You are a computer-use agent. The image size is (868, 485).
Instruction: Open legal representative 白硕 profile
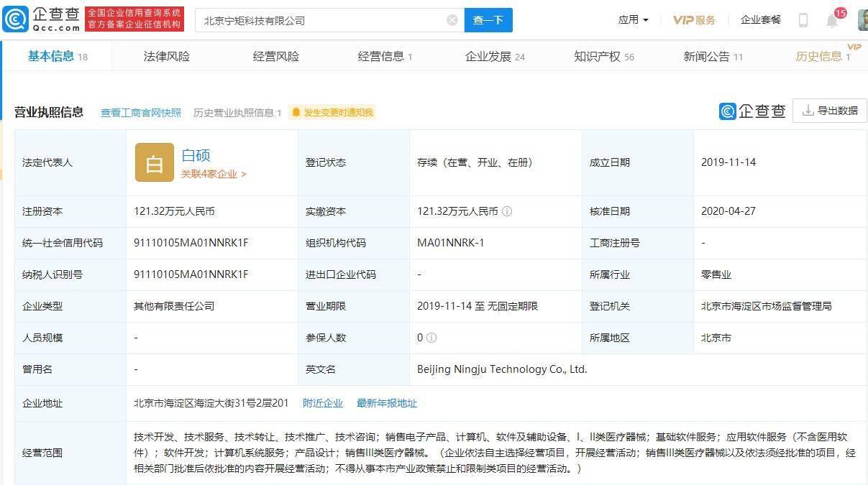[x=196, y=155]
